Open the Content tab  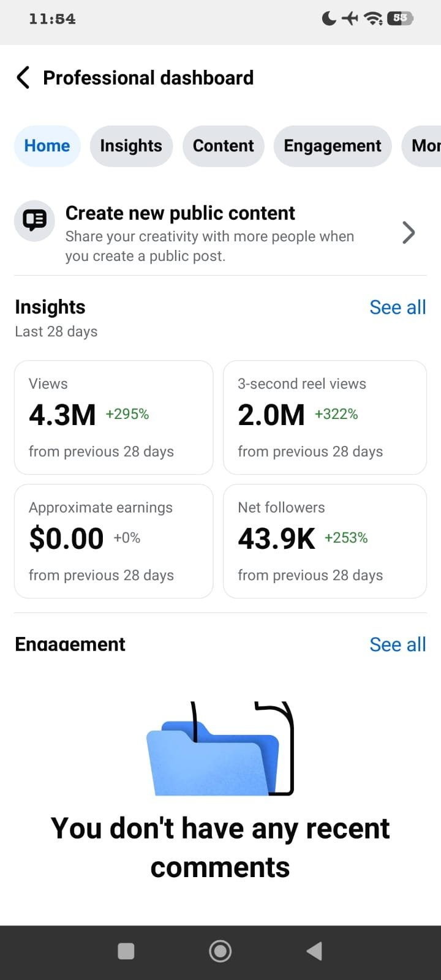(224, 146)
